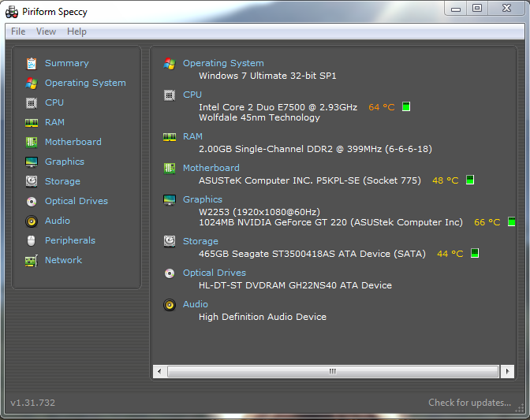Screen dimensions: 530x420
Task: Click the Windows flag icon in summary panel
Action: tap(170, 64)
